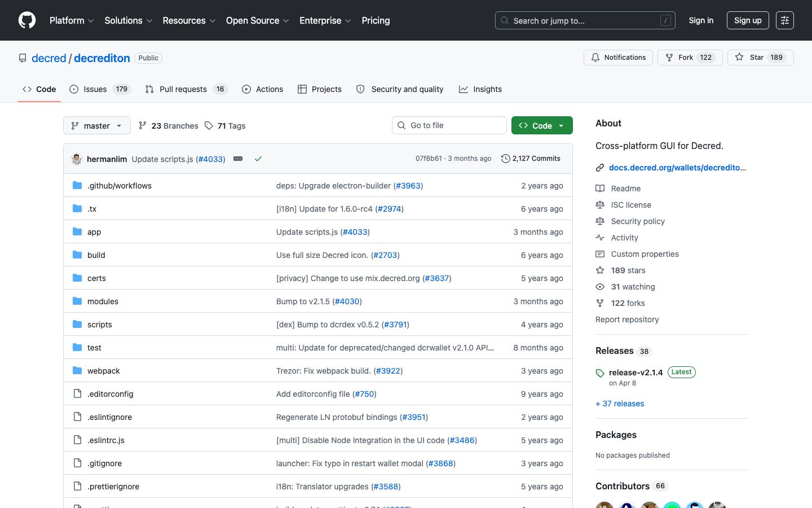Click the Sign in link

[x=701, y=20]
